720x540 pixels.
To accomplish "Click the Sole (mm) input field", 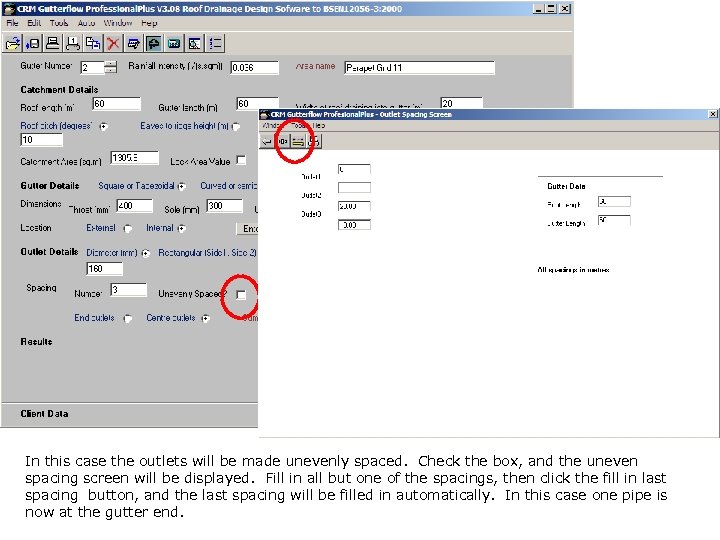I will [x=225, y=206].
